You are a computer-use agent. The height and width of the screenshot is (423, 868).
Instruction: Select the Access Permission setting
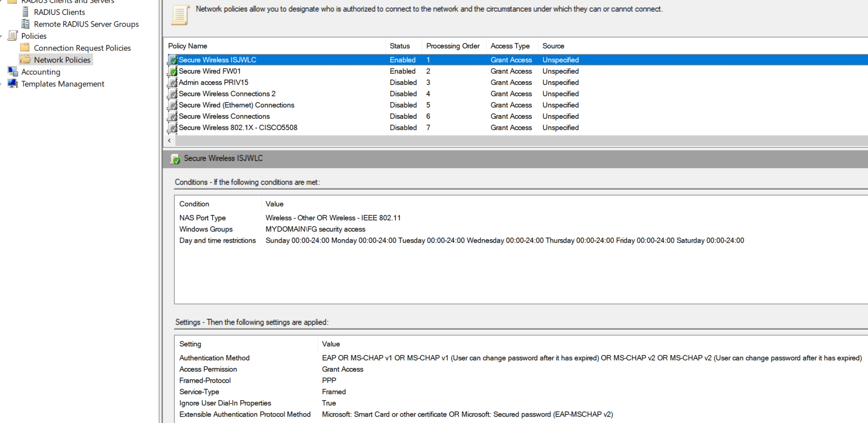point(208,369)
